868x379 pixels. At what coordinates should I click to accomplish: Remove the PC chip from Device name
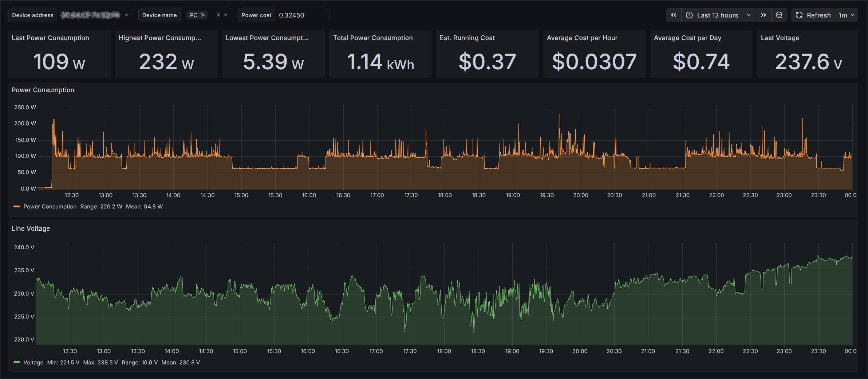pyautogui.click(x=203, y=15)
